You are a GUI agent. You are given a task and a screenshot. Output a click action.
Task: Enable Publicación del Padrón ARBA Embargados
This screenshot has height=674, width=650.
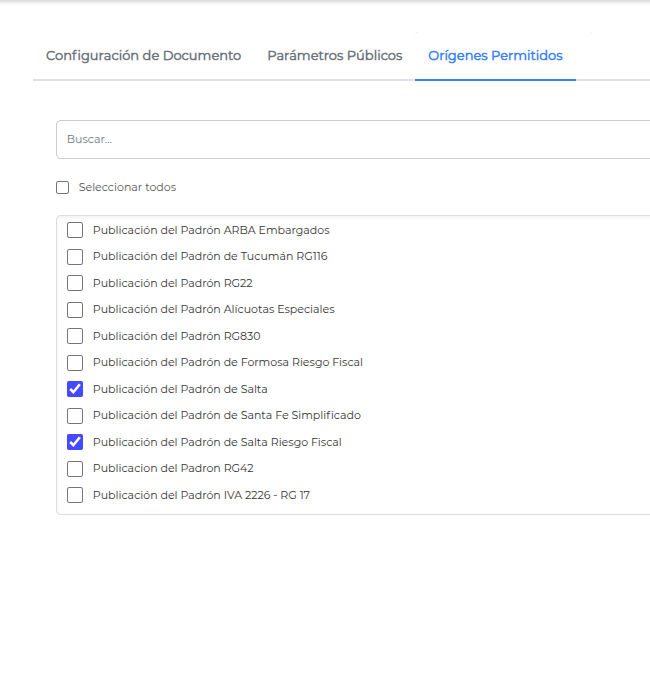pyautogui.click(x=75, y=230)
